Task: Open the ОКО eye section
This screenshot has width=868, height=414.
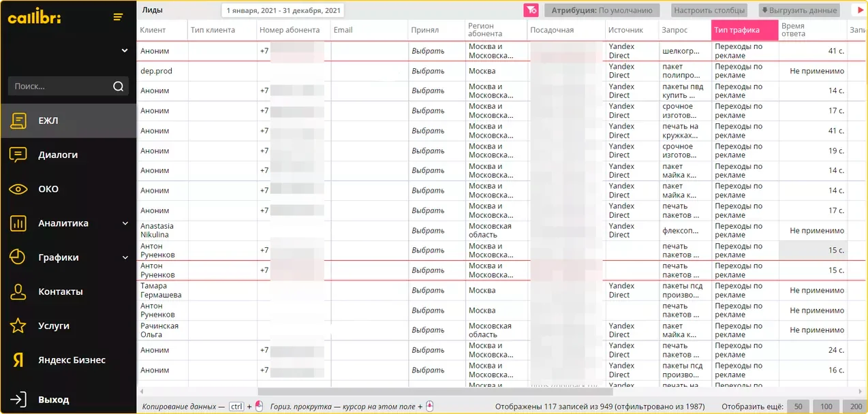Action: tap(68, 189)
